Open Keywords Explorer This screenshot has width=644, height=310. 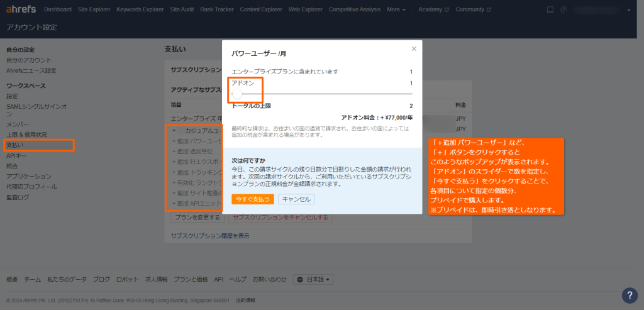pos(140,9)
